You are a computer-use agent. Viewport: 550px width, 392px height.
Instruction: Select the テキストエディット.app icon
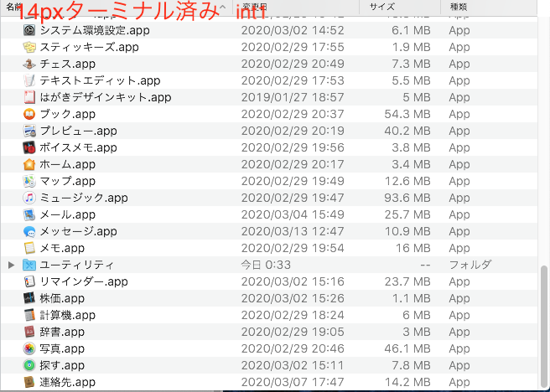coord(29,80)
